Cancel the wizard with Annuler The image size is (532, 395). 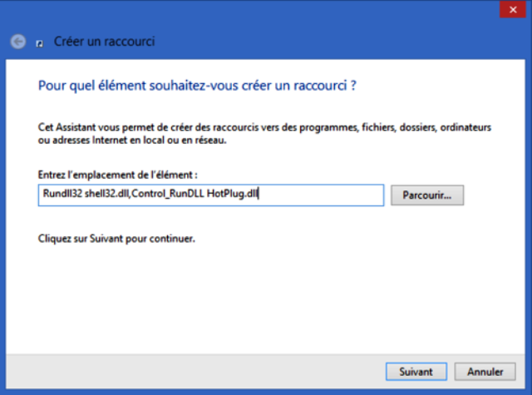485,371
